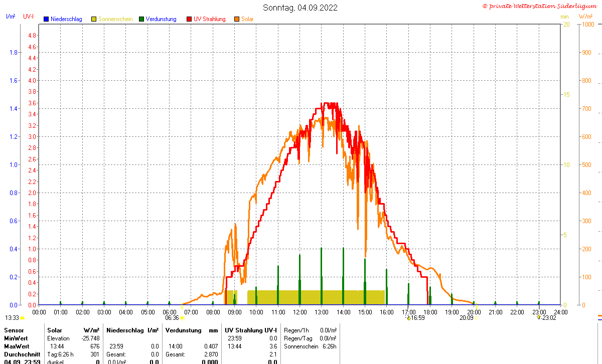This screenshot has width=602, height=364.
Task: Click the Solar column header in table
Action: (55, 330)
